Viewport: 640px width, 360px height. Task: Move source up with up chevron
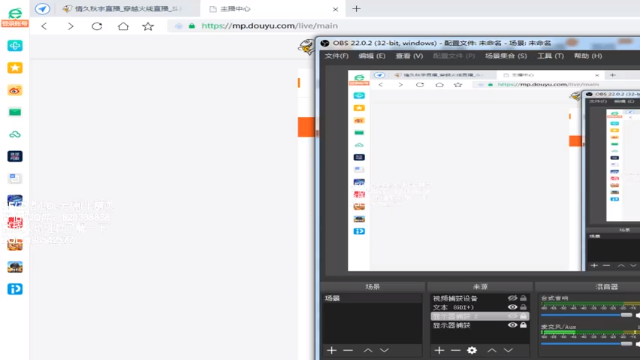[x=492, y=350]
